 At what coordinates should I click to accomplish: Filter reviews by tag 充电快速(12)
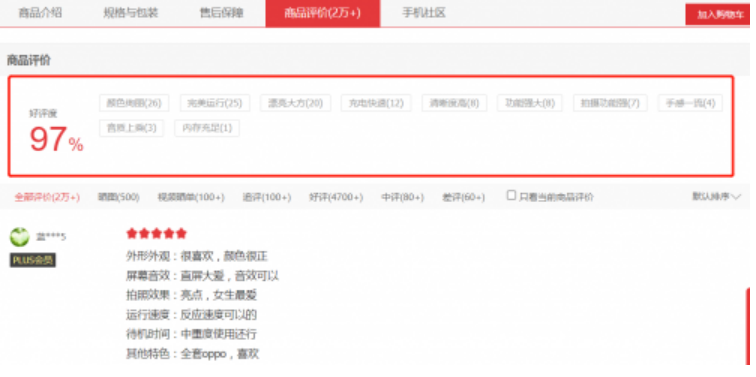pos(376,103)
